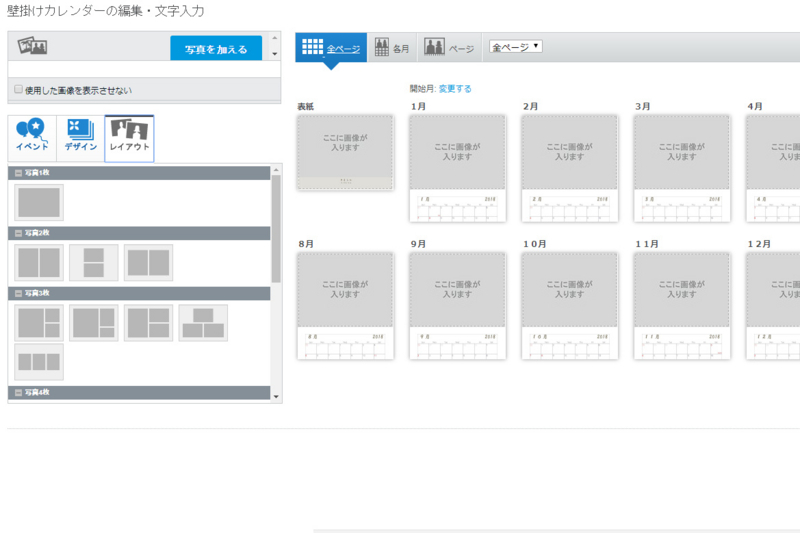
Task: Select the 11月 calendar page thumbnail
Action: 682,306
